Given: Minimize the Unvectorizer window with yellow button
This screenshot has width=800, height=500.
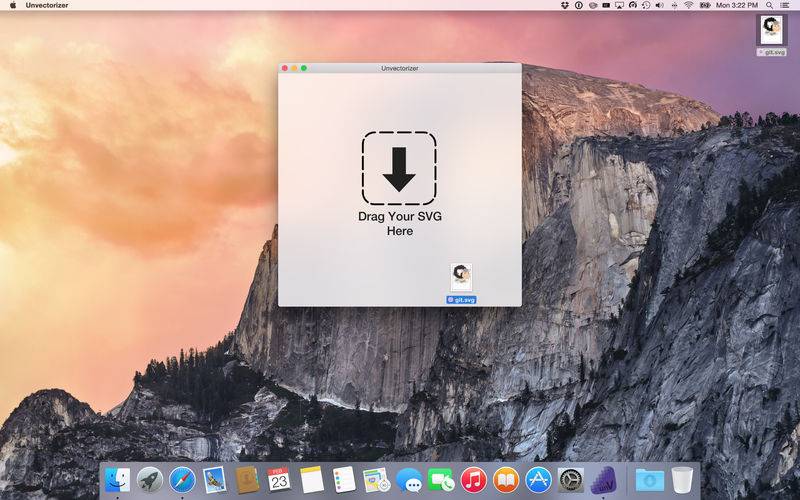Looking at the screenshot, I should (294, 68).
